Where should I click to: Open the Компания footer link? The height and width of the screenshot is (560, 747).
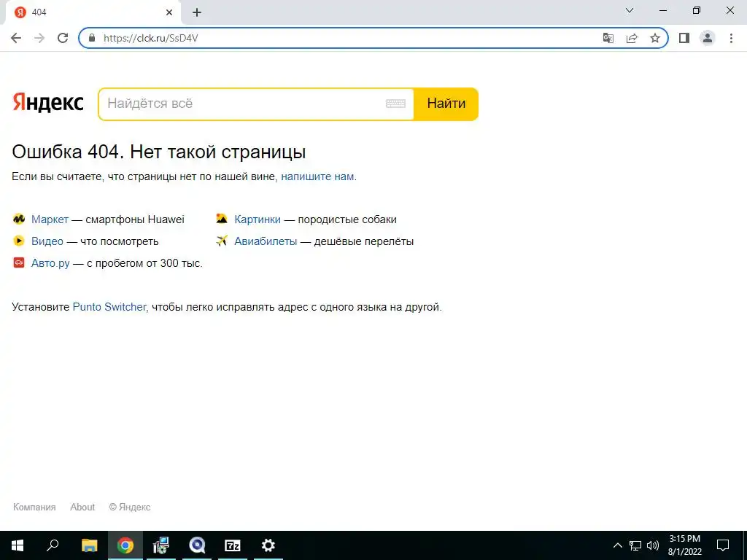coord(34,507)
